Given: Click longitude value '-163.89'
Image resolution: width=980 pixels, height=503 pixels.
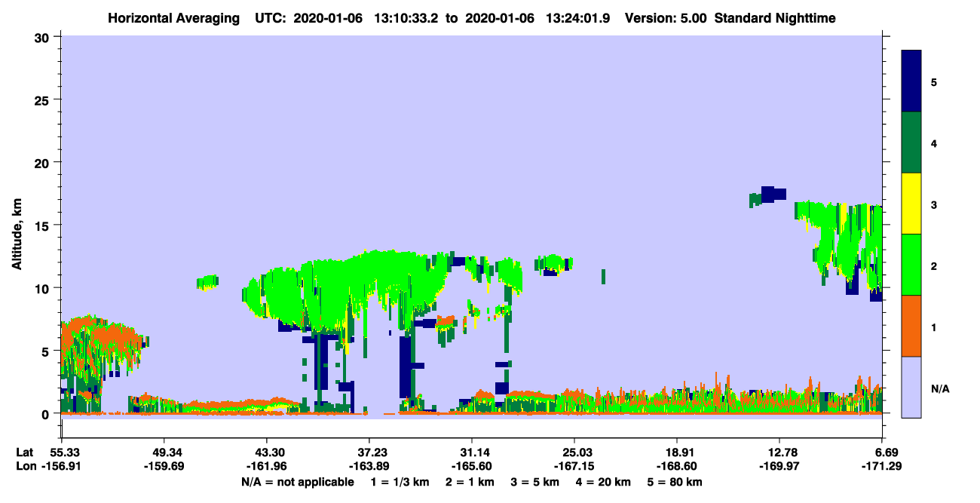Looking at the screenshot, I should pos(369,466).
